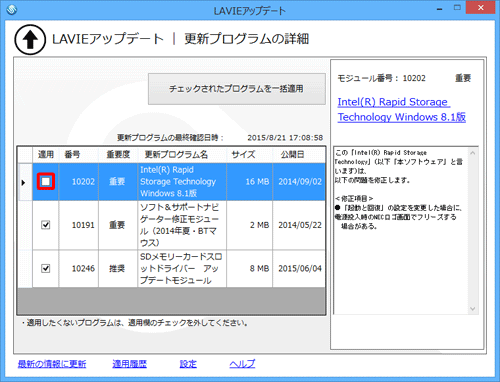The image size is (500, 382).
Task: Click description scrollbar up arrow
Action: 472,153
